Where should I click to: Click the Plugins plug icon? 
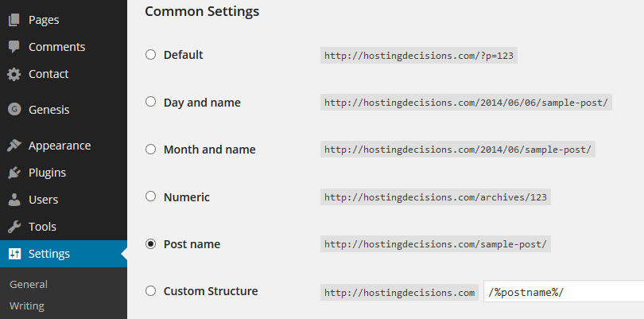(x=14, y=173)
